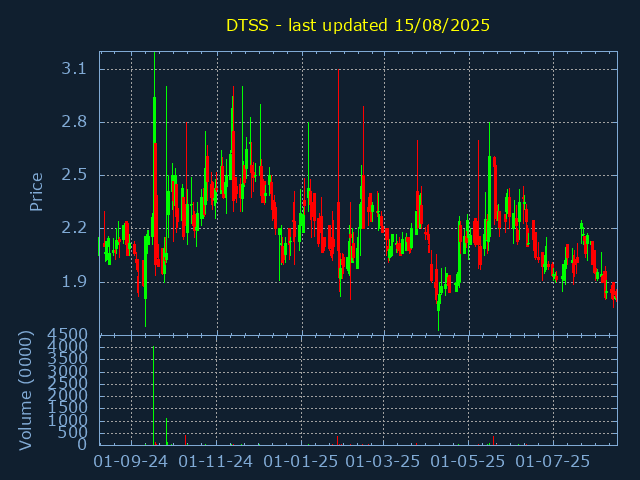Click the 01-01-25 date label
Screen dimensions: 640x480
[x=301, y=462]
